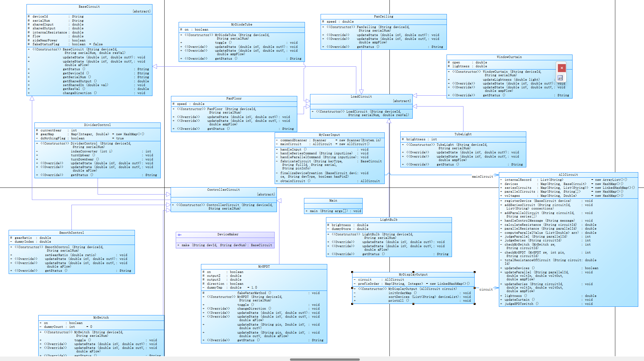Click fakeWaterMethod in MySPDT
The width and height of the screenshot is (644, 361).
(261, 293)
